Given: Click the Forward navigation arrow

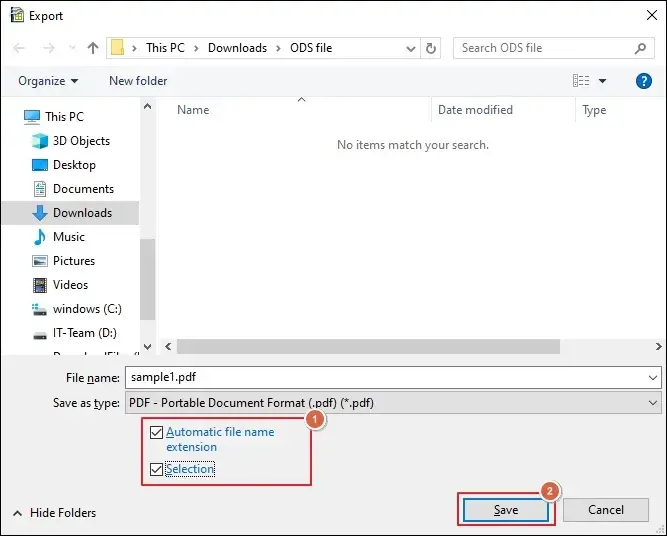Looking at the screenshot, I should (x=48, y=48).
